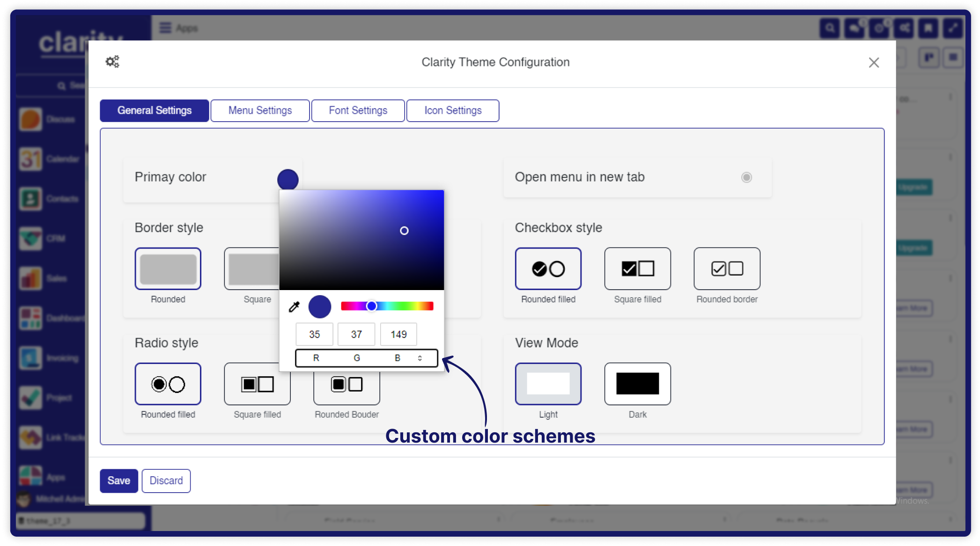
Task: Open the activities clock icon in top toolbar
Action: 879,28
